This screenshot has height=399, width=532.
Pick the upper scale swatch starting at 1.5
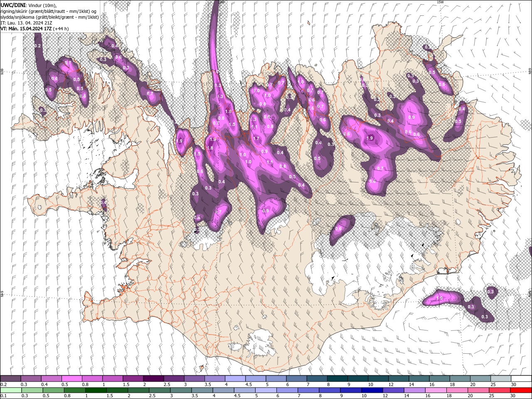pyautogui.click(x=133, y=379)
